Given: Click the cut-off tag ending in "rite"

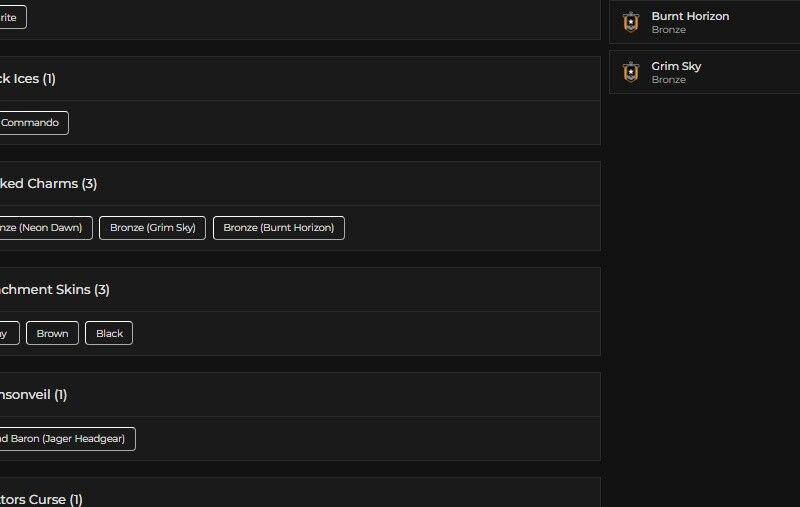Looking at the screenshot, I should [x=10, y=17].
